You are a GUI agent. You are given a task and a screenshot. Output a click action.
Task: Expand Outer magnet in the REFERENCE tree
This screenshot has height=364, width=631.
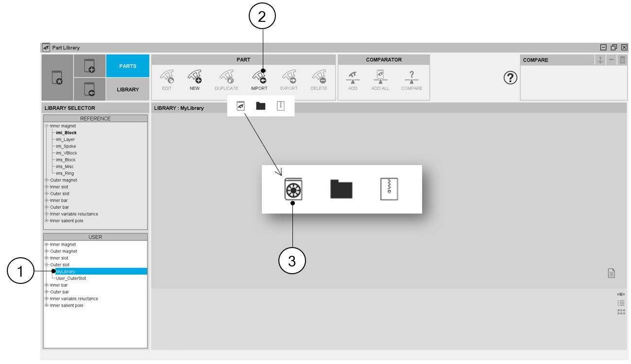pos(47,180)
